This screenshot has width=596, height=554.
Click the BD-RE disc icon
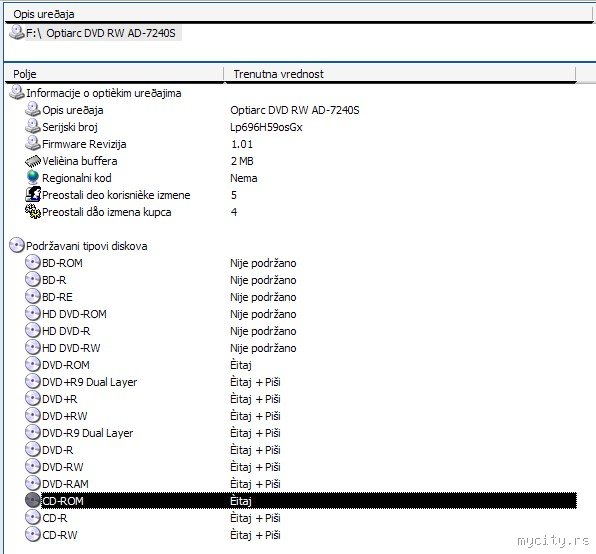tap(33, 296)
